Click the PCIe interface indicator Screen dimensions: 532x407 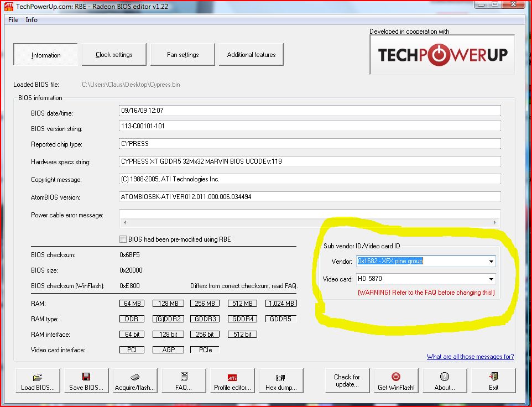(205, 349)
